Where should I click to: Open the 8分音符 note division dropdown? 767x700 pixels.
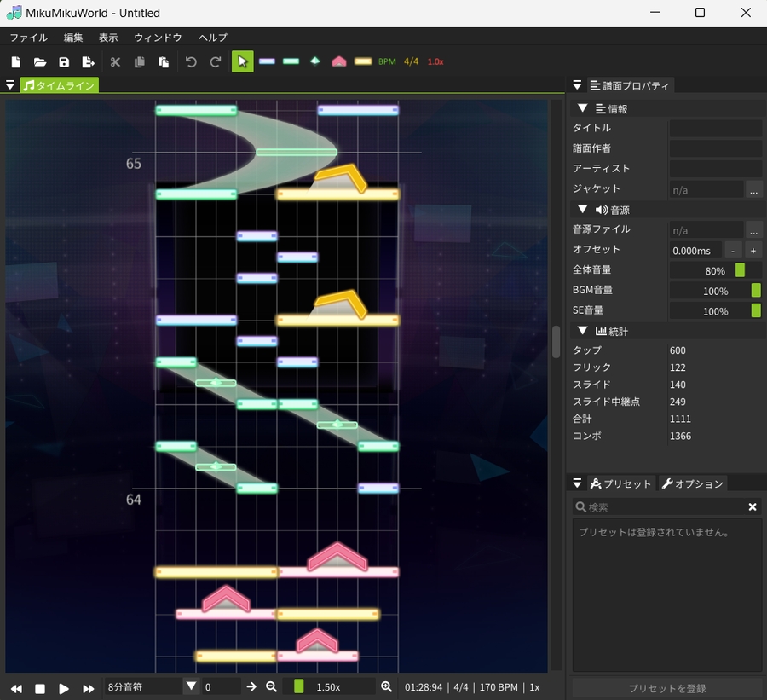[191, 686]
